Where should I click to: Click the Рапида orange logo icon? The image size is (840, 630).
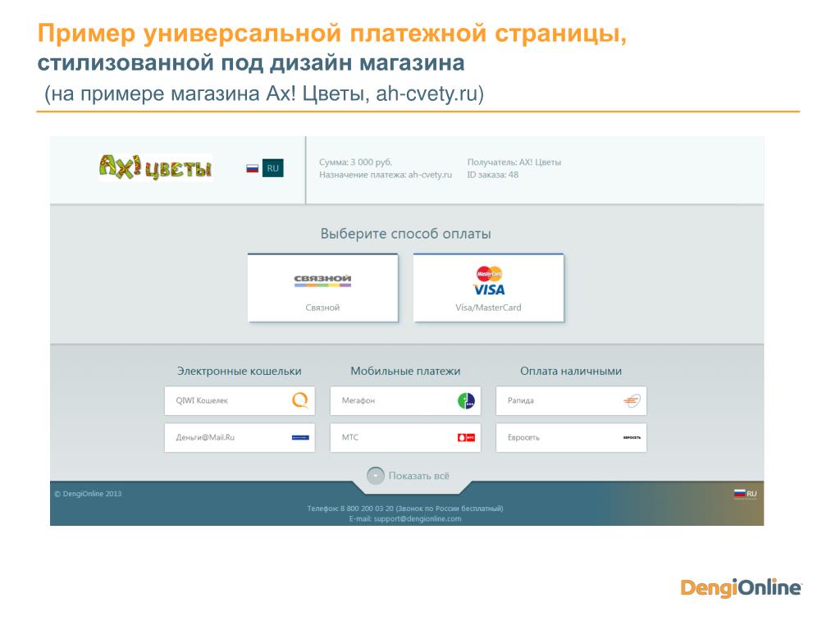coord(632,400)
